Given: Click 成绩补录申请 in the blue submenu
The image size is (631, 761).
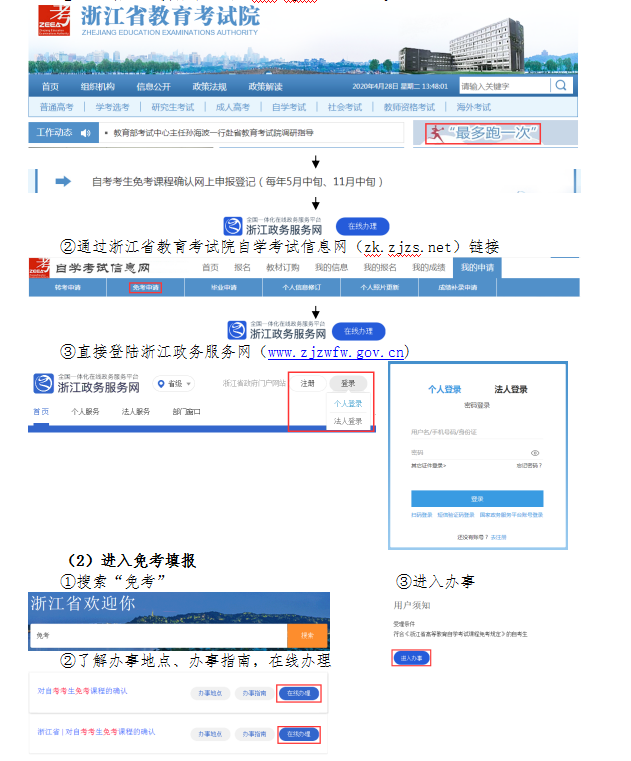Looking at the screenshot, I should [x=457, y=287].
